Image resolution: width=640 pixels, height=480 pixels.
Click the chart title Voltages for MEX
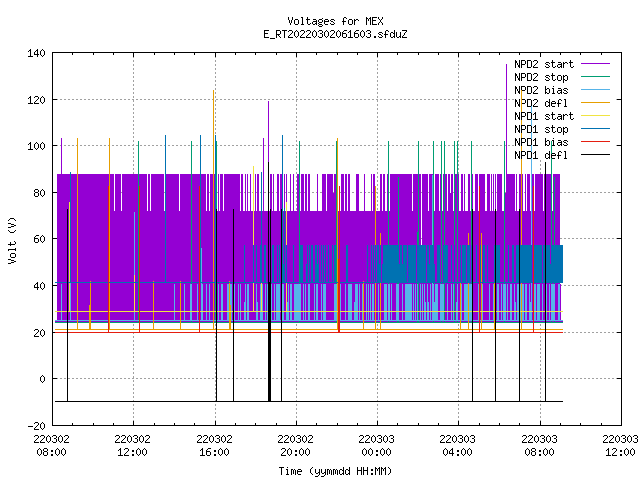point(335,21)
